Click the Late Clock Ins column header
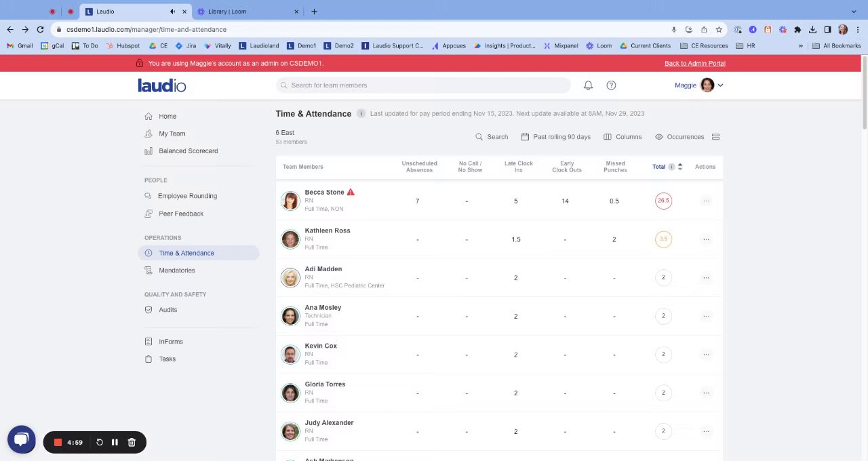The image size is (868, 461). pyautogui.click(x=519, y=167)
